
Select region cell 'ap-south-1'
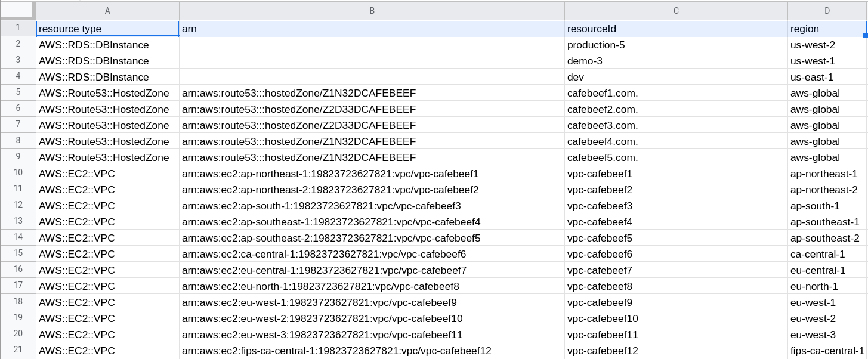point(827,205)
